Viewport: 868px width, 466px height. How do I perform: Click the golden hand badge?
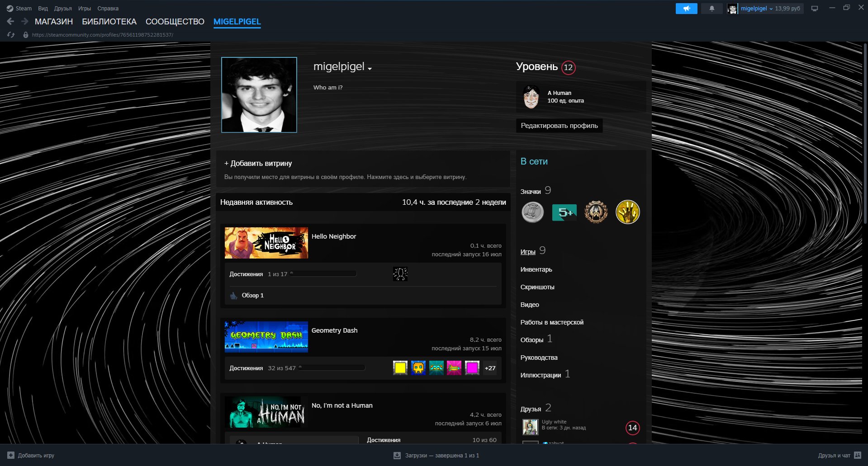[628, 212]
